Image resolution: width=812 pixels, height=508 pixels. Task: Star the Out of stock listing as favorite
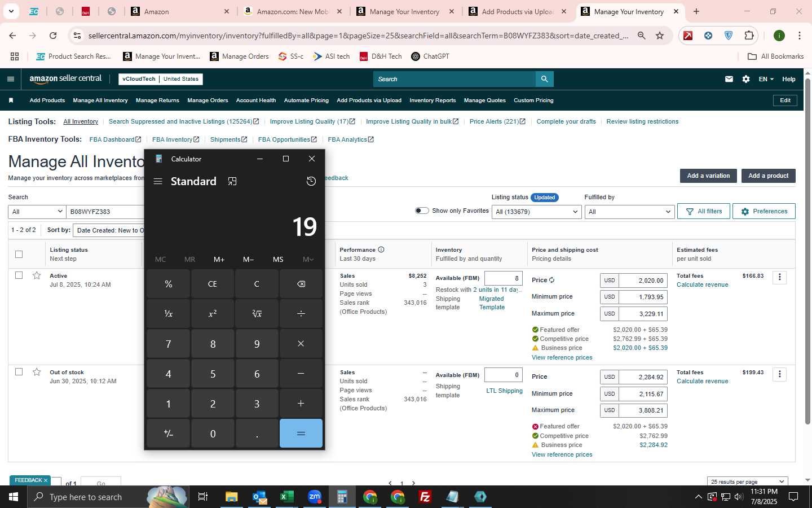pos(37,372)
